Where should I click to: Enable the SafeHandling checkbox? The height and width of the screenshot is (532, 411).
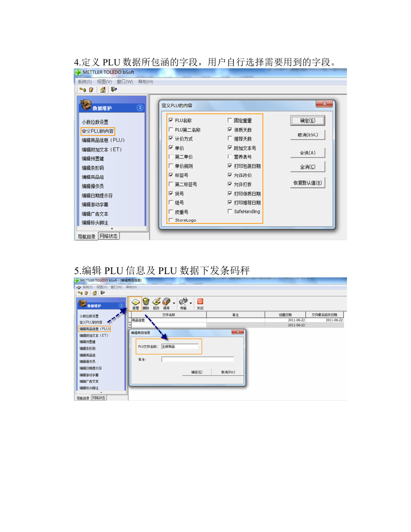[x=230, y=211]
